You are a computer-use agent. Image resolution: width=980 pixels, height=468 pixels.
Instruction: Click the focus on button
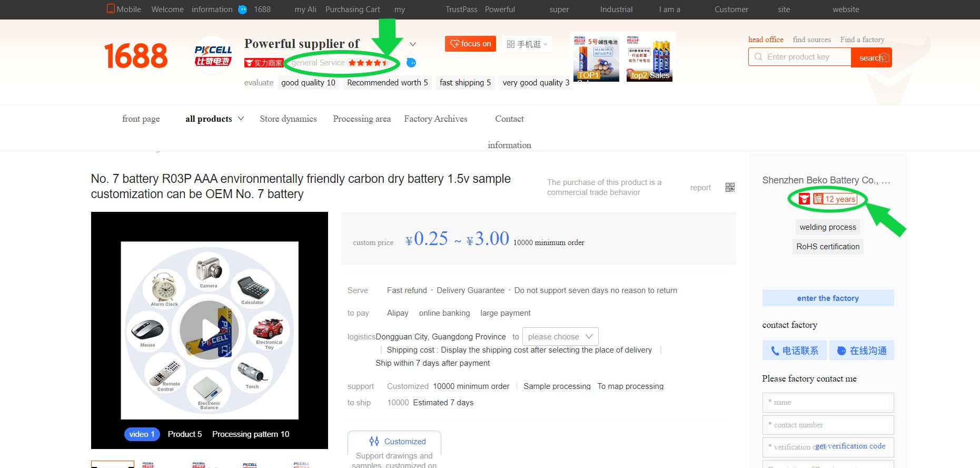470,44
